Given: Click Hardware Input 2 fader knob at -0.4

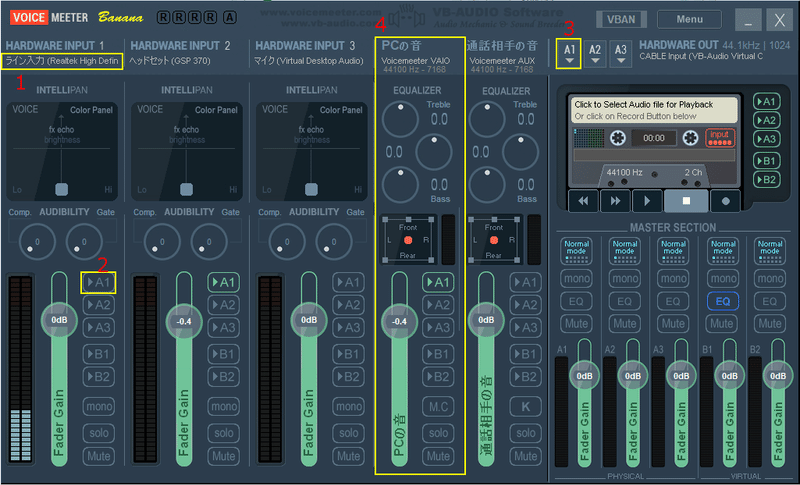Looking at the screenshot, I should click(x=184, y=321).
